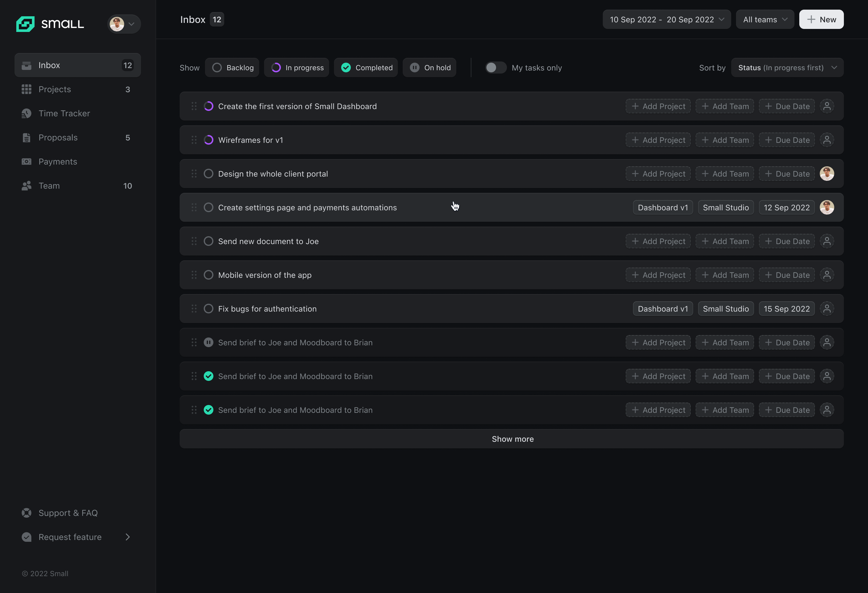Mark Design the whole client portal complete
Screen dimensions: 868x593
[x=208, y=174]
